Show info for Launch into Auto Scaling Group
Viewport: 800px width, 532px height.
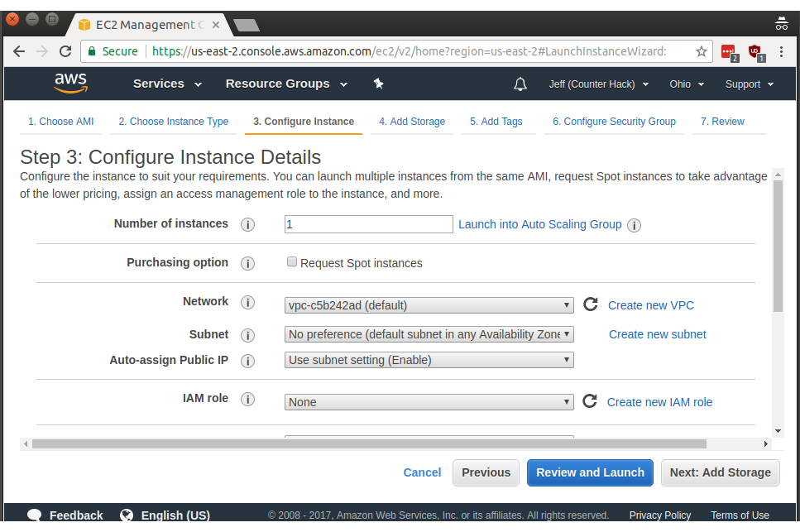[x=634, y=225]
